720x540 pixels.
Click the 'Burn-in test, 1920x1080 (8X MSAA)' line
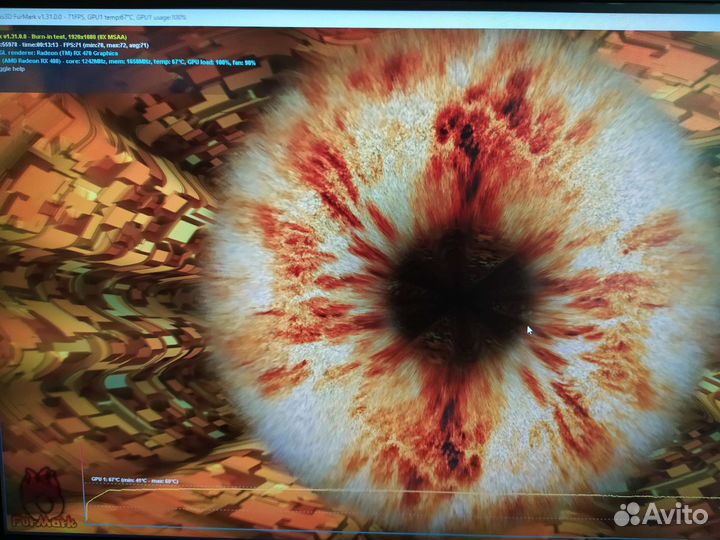coord(64,37)
